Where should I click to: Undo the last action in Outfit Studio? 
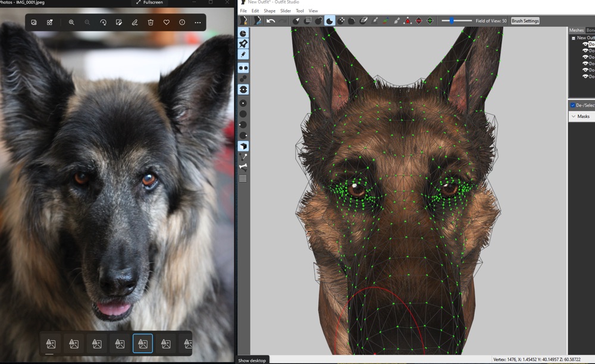(x=271, y=21)
